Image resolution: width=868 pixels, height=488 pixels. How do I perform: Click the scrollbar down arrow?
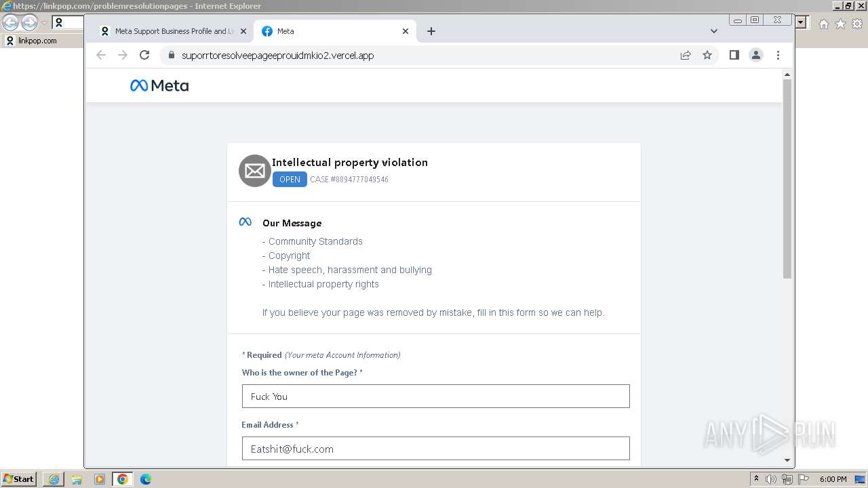[787, 460]
